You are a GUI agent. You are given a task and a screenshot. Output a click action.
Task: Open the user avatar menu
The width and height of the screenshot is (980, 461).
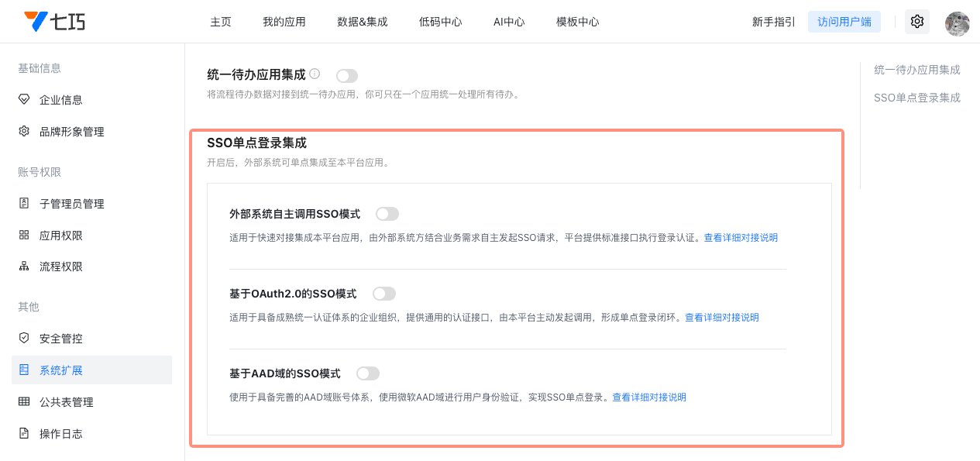[958, 23]
